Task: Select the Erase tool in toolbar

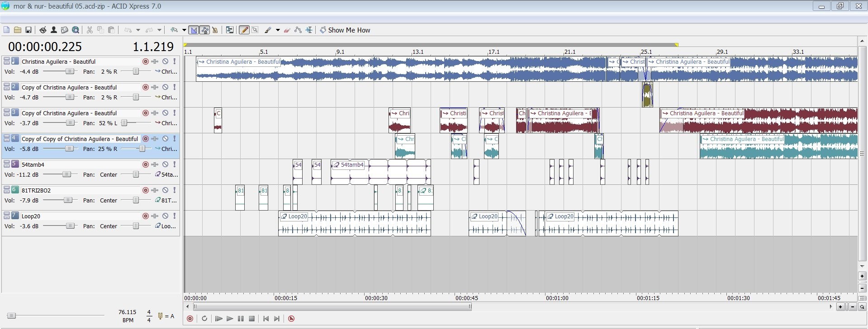Action: 287,30
